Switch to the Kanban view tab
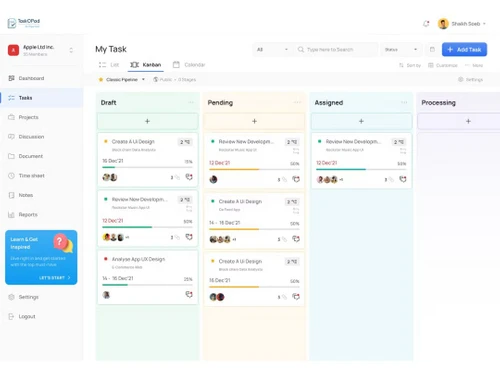Viewport: 500px width, 375px height. pos(146,65)
